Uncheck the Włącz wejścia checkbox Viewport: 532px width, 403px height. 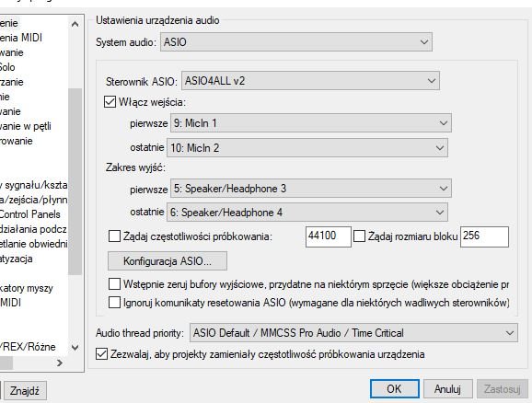click(x=110, y=102)
